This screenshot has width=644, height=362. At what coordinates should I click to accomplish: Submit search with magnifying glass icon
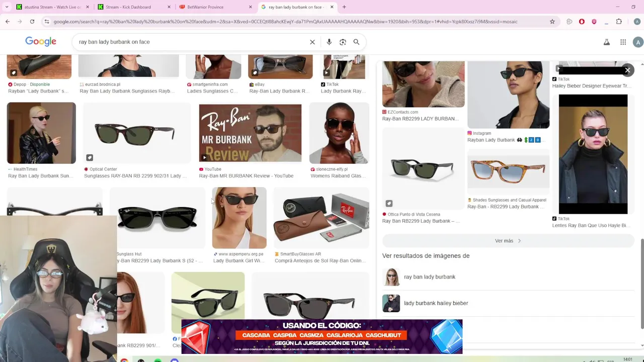pyautogui.click(x=356, y=42)
